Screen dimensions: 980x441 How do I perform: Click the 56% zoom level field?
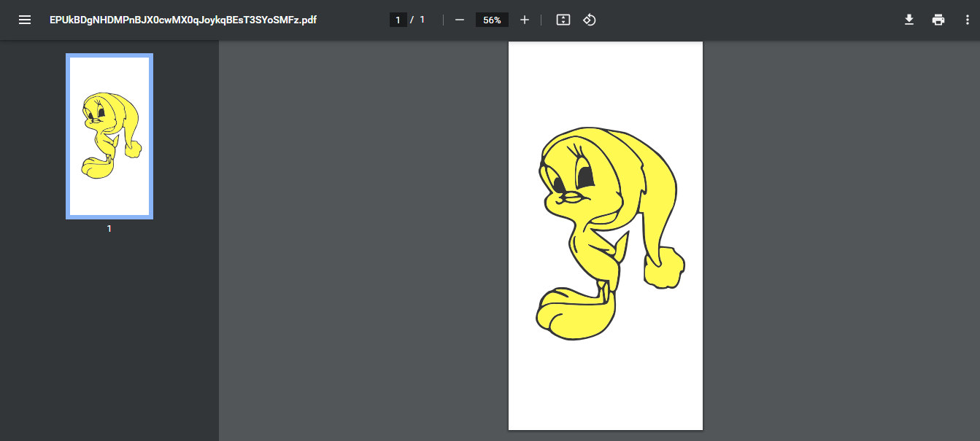[x=492, y=20]
